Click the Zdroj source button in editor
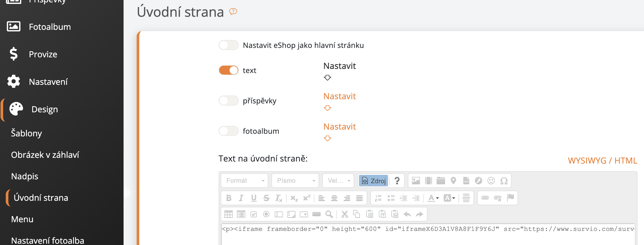Image resolution: width=644 pixels, height=245 pixels. 374,181
